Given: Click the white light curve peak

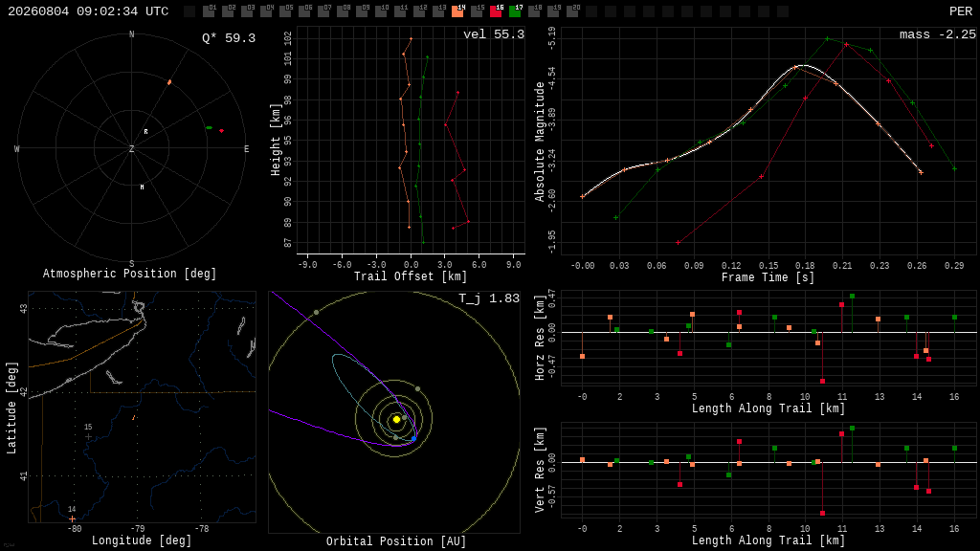Looking at the screenshot, I should coord(804,65).
